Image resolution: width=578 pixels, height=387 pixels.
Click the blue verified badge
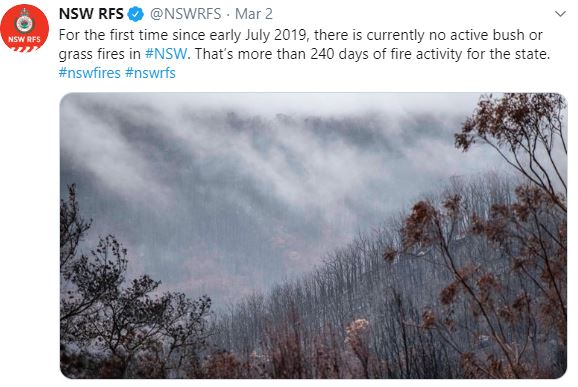point(136,14)
